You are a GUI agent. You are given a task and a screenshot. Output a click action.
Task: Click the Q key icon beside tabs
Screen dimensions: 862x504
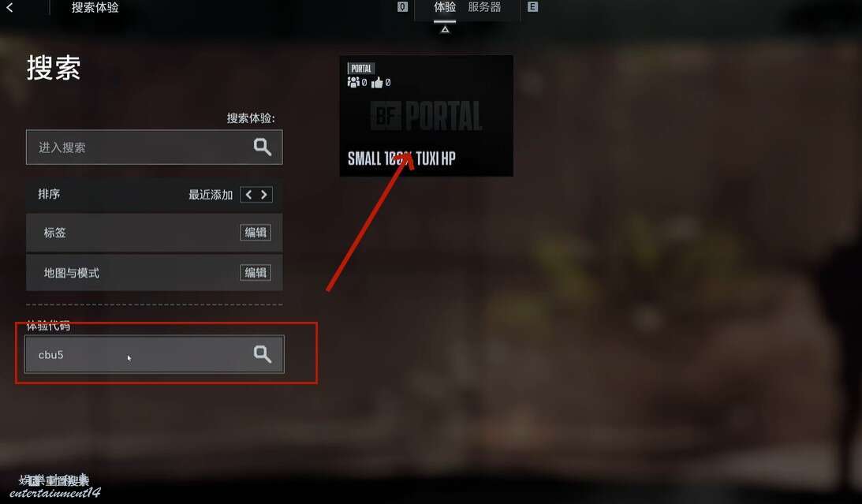coord(402,7)
